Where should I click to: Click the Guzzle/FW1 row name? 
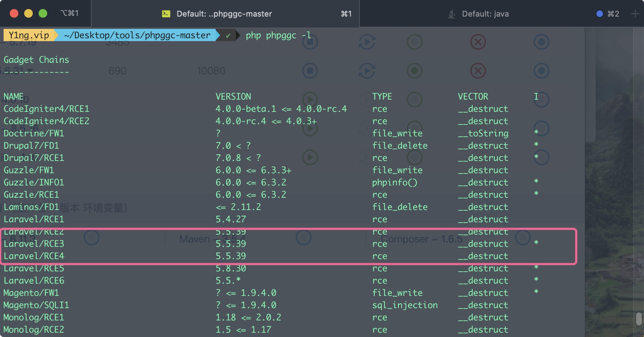[x=29, y=170]
